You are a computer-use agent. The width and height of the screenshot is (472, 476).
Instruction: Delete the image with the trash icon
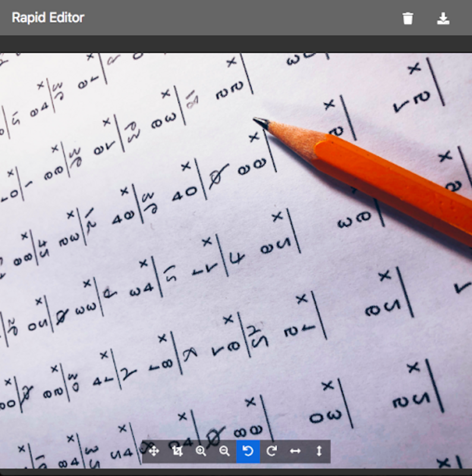408,18
